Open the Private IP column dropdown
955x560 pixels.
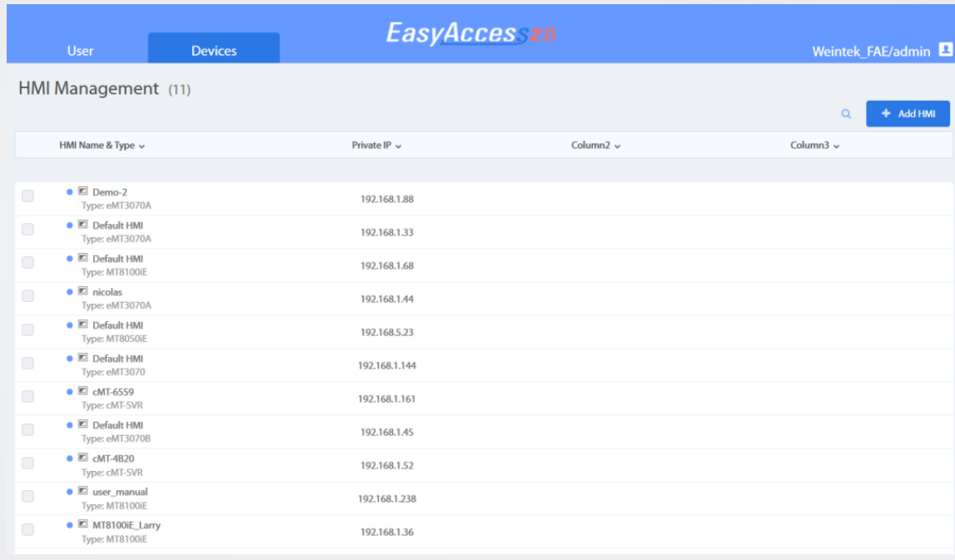click(376, 146)
